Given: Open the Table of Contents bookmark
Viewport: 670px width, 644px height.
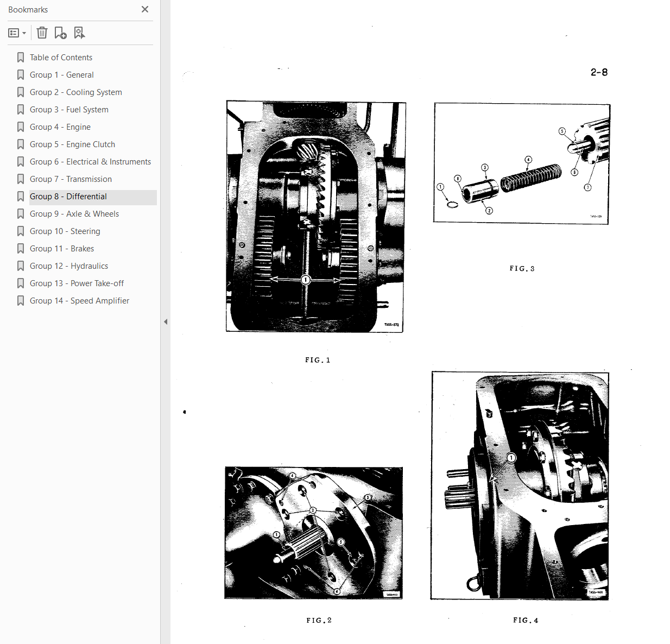Looking at the screenshot, I should [61, 58].
